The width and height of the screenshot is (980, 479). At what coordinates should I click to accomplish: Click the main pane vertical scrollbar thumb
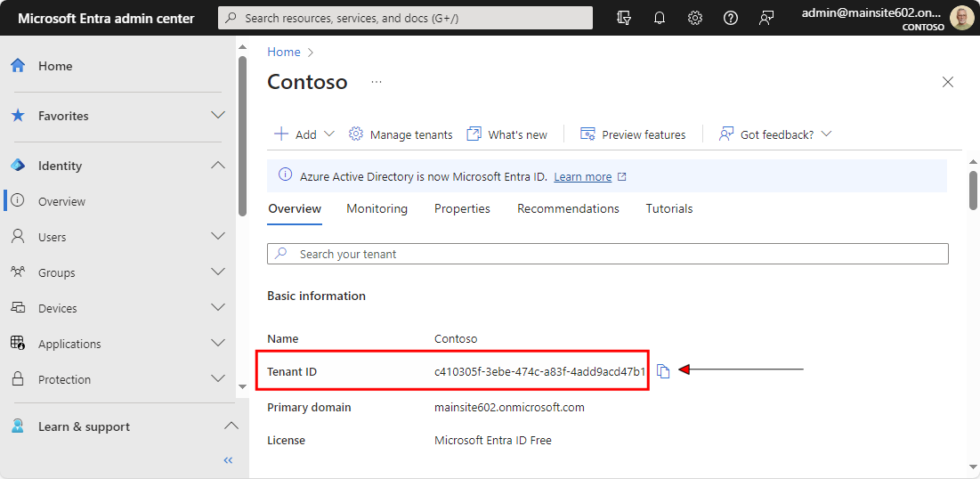973,191
